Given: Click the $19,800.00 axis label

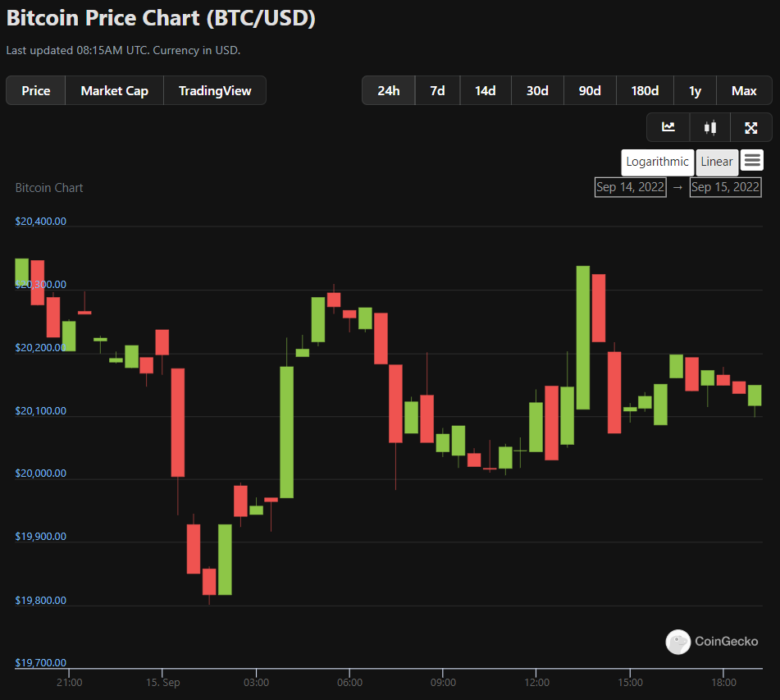Looking at the screenshot, I should click(x=40, y=601).
